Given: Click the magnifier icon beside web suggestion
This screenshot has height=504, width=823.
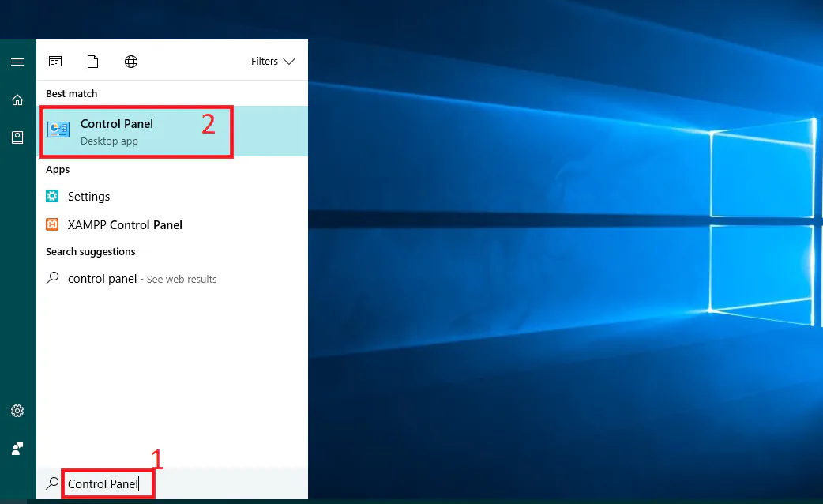Looking at the screenshot, I should (52, 278).
